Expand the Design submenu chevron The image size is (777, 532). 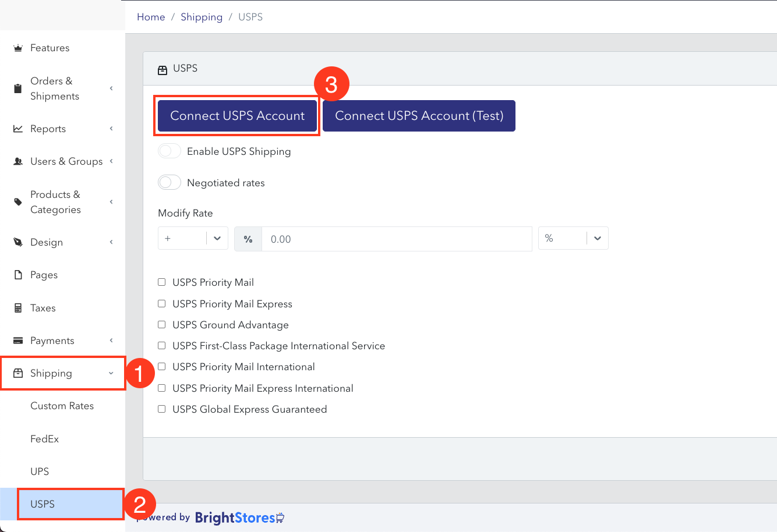111,242
